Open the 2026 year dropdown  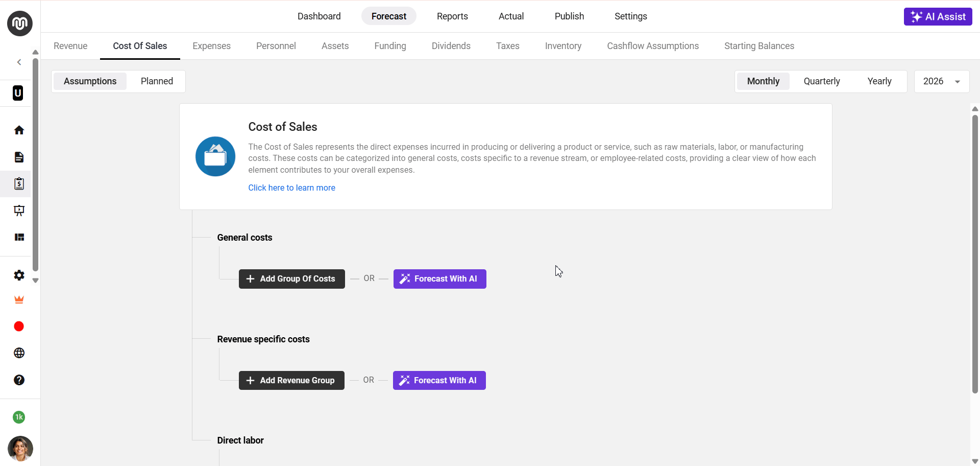point(941,81)
